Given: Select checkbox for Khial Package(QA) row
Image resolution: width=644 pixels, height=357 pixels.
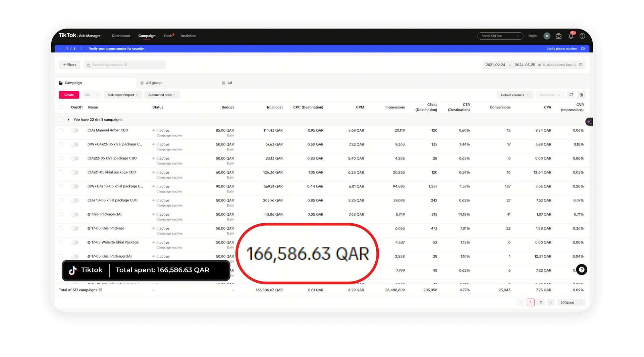Looking at the screenshot, I should (61, 214).
